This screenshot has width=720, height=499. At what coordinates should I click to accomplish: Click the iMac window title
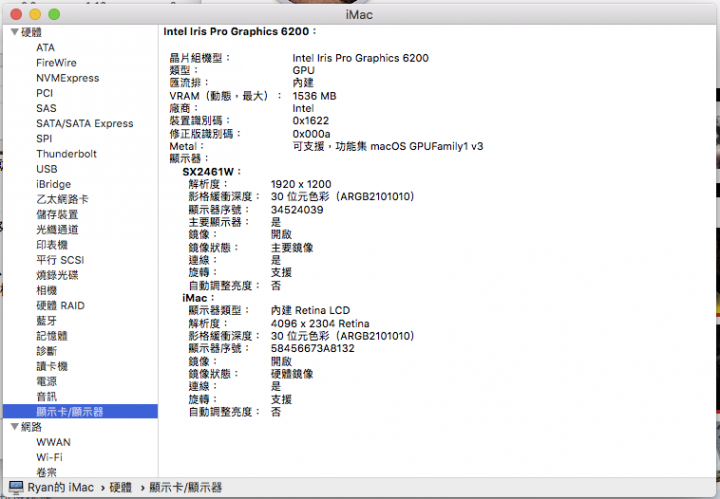pyautogui.click(x=359, y=15)
